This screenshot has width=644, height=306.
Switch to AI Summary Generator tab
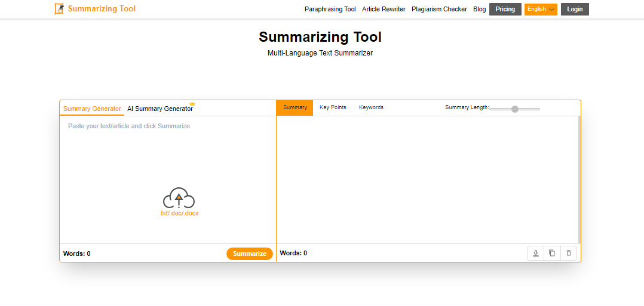(x=160, y=109)
